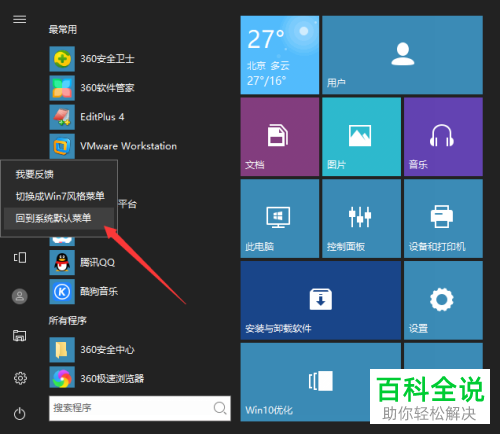Viewport: 500px width, 434px height.
Task: Open the 设置 gear tile
Action: pyautogui.click(x=443, y=300)
